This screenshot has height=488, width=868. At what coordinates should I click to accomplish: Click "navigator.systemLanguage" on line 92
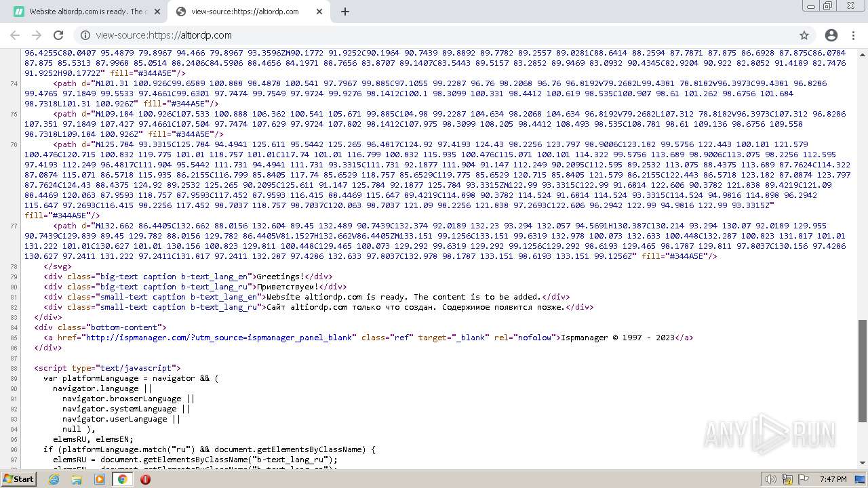[119, 409]
